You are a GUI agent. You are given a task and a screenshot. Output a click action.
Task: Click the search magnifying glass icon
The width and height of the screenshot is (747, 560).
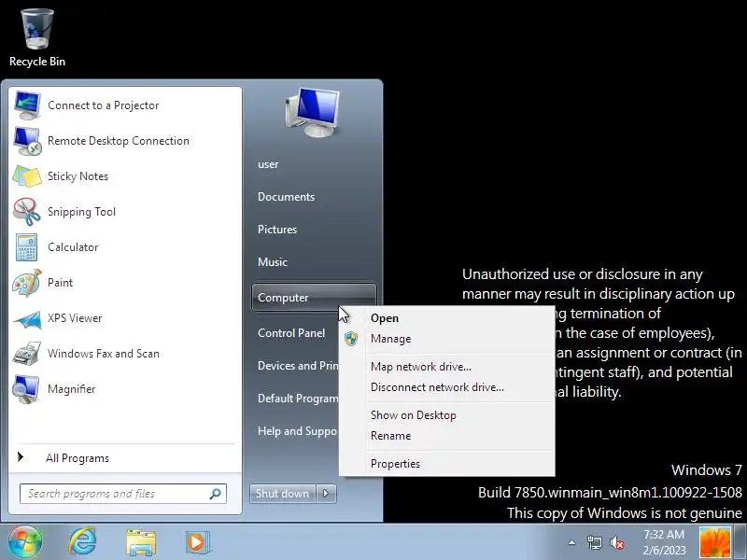pyautogui.click(x=215, y=494)
